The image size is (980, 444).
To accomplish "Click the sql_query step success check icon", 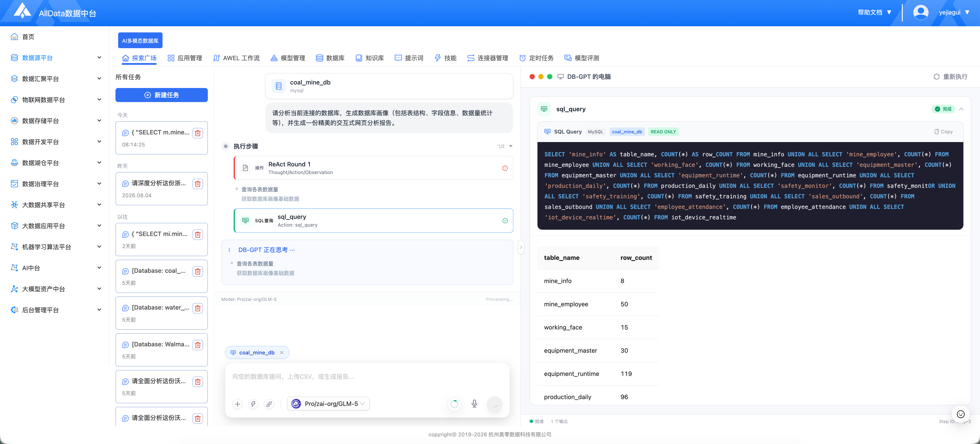I will (505, 220).
